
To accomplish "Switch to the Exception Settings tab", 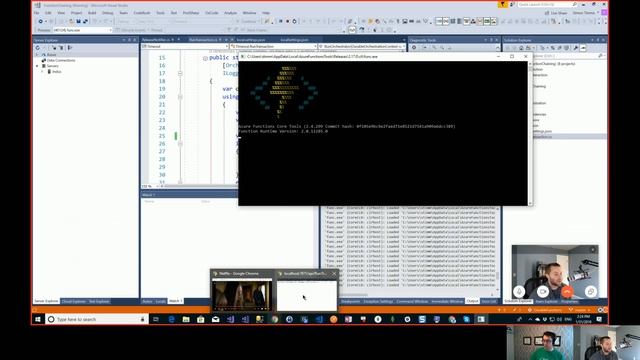I will [378, 301].
